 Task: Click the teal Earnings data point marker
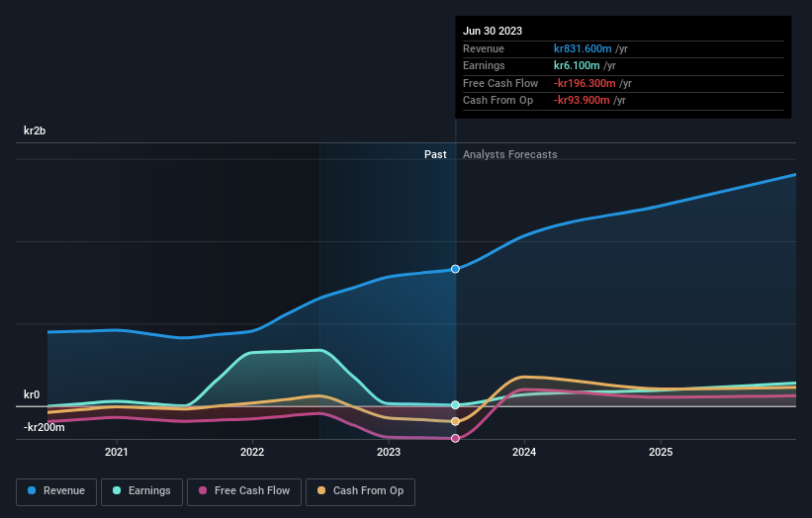(x=455, y=405)
